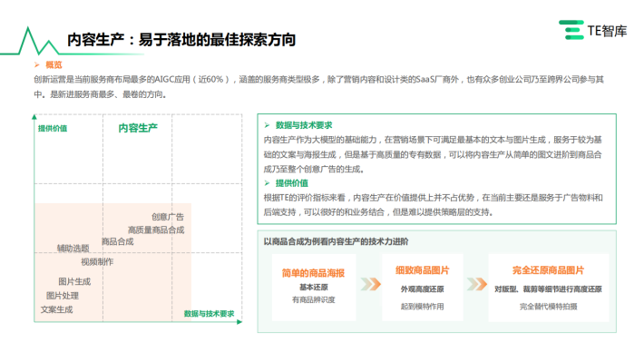Click the first orange chevron arrow after 简单的商品海报

tap(371, 284)
